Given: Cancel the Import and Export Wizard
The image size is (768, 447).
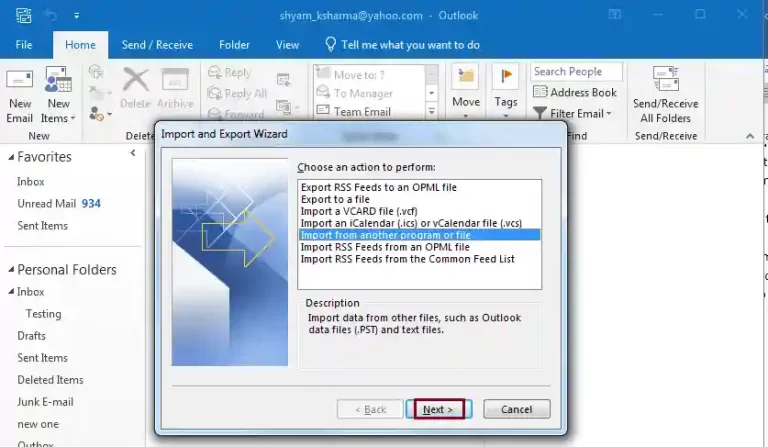Looking at the screenshot, I should [x=516, y=409].
